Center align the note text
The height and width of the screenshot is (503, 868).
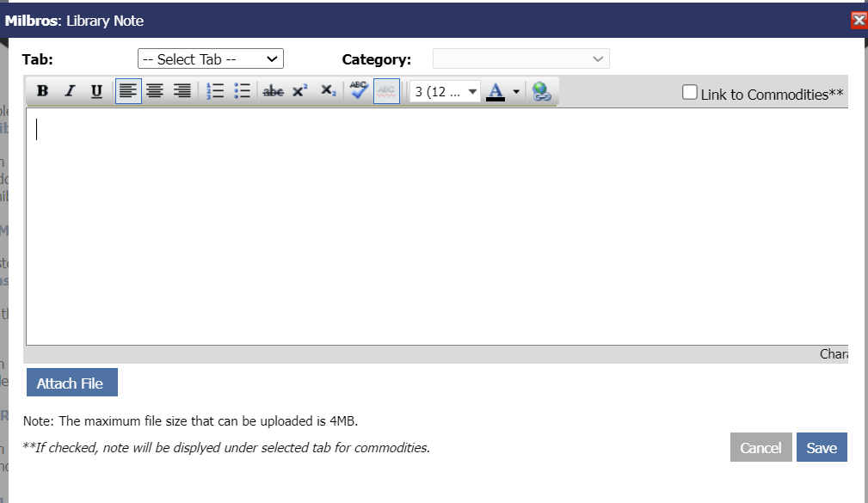click(x=155, y=91)
